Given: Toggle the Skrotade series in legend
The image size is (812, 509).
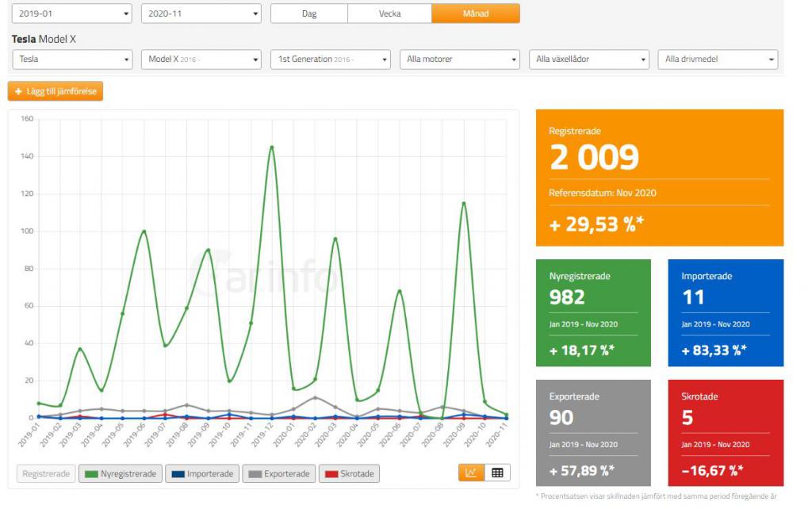Looking at the screenshot, I should [349, 474].
